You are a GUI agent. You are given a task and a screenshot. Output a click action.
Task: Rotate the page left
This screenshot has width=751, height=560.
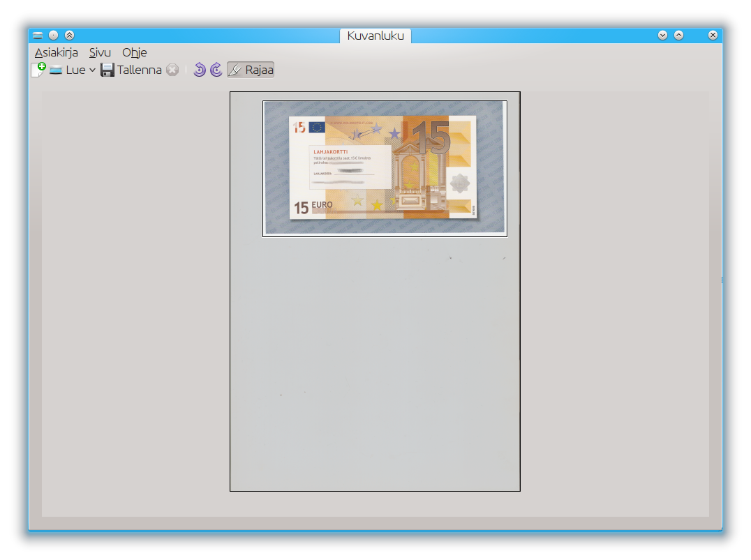point(200,70)
